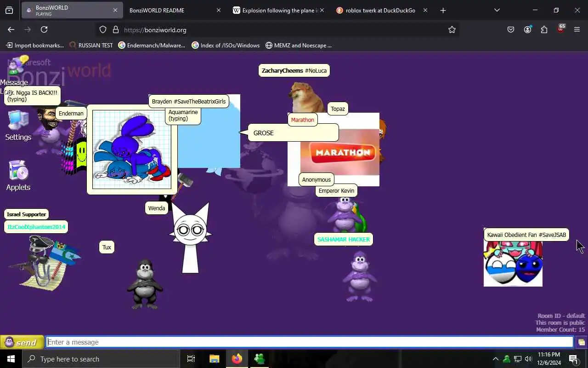Click the SASHAMAR HACKER purple Bonzi avatar
The image size is (588, 368).
360,276
